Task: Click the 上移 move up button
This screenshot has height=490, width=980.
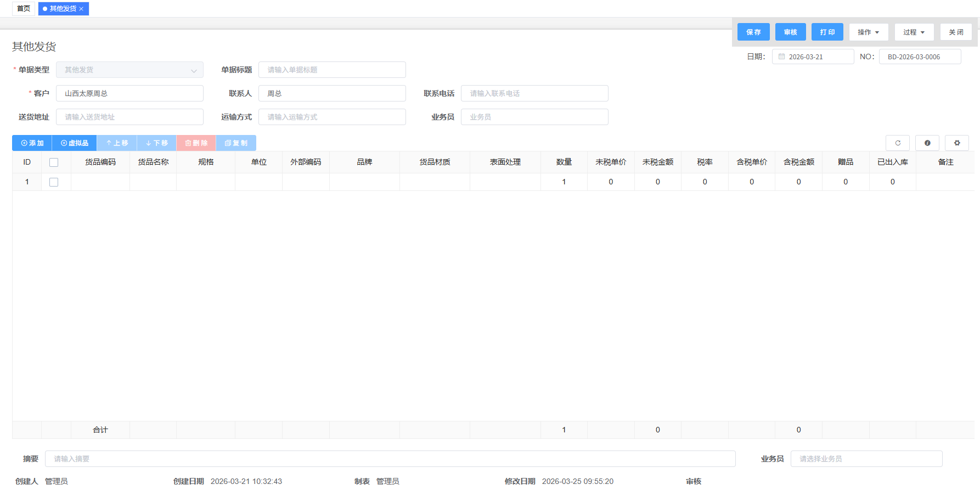Action: click(x=117, y=143)
